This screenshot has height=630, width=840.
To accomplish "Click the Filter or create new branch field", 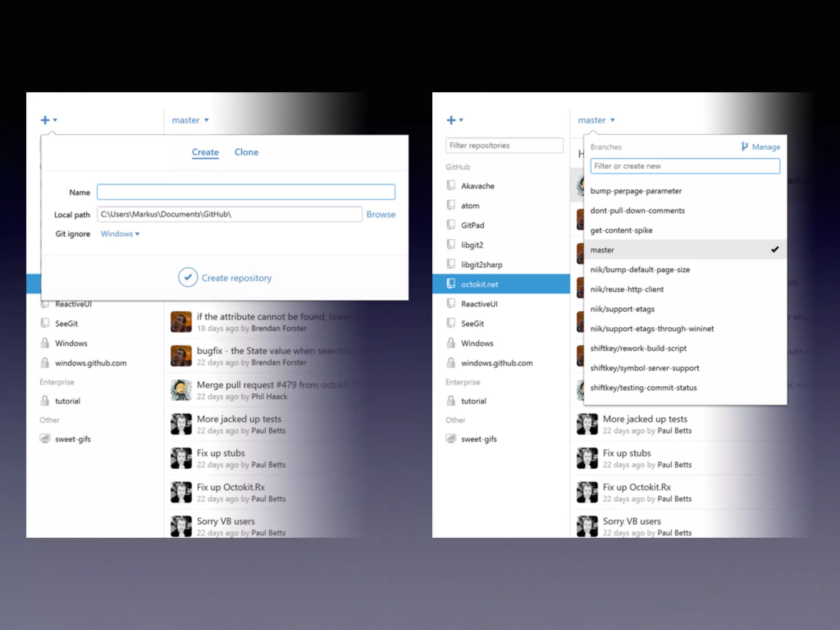I will [685, 166].
